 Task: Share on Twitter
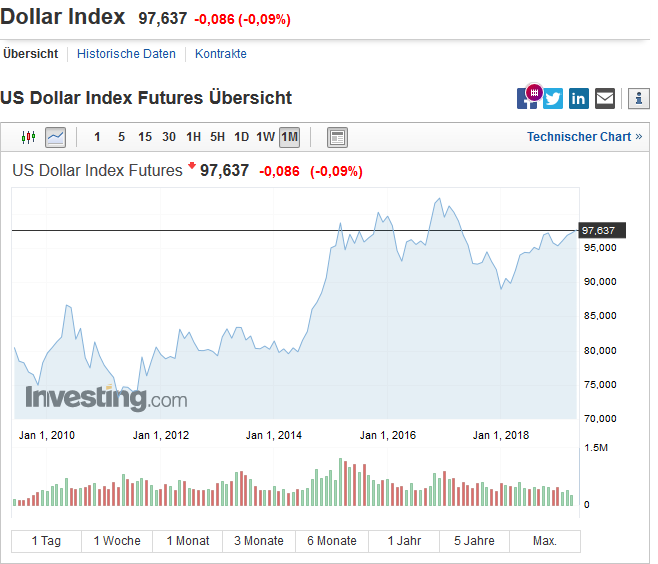click(x=553, y=98)
